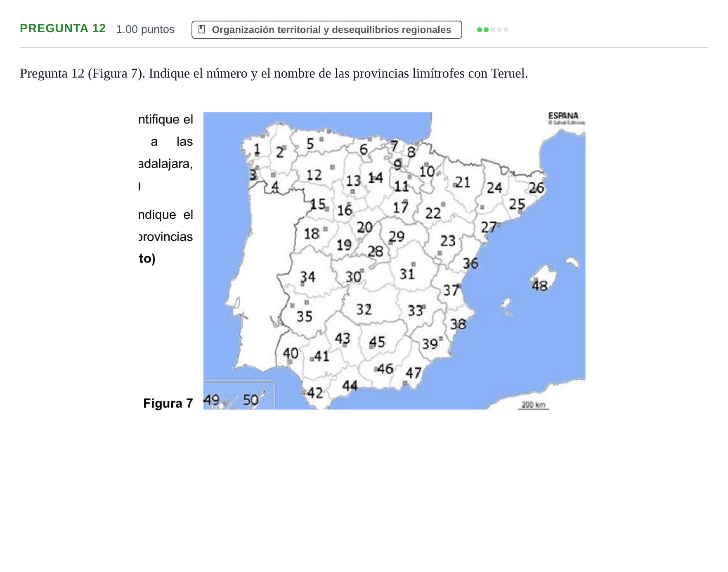
Task: Click province number 5 on the map
Action: (310, 144)
